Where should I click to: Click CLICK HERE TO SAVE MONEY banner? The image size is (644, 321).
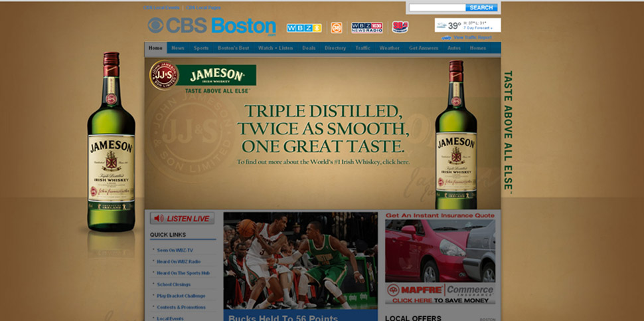[x=440, y=300]
